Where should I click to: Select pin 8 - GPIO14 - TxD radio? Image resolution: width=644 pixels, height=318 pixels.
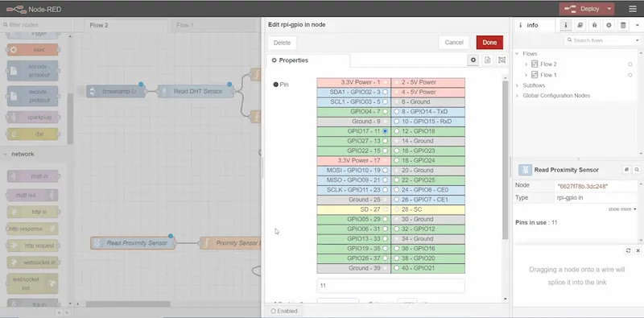point(397,111)
